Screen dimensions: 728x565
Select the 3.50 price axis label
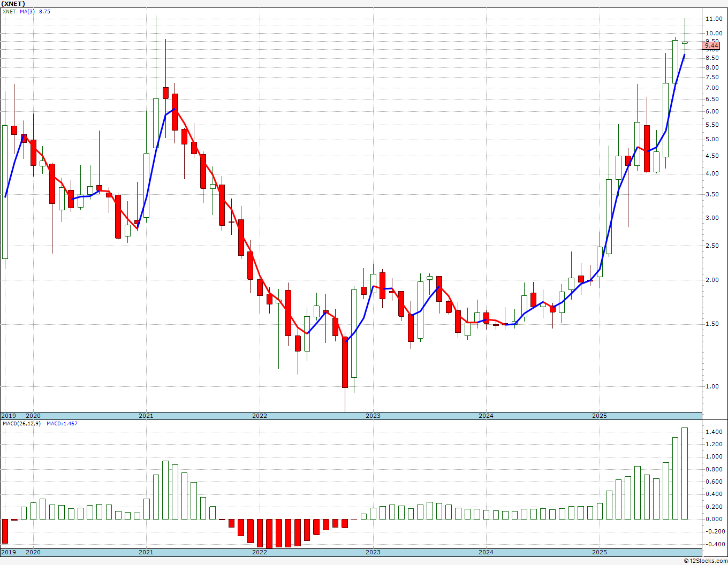pos(712,194)
